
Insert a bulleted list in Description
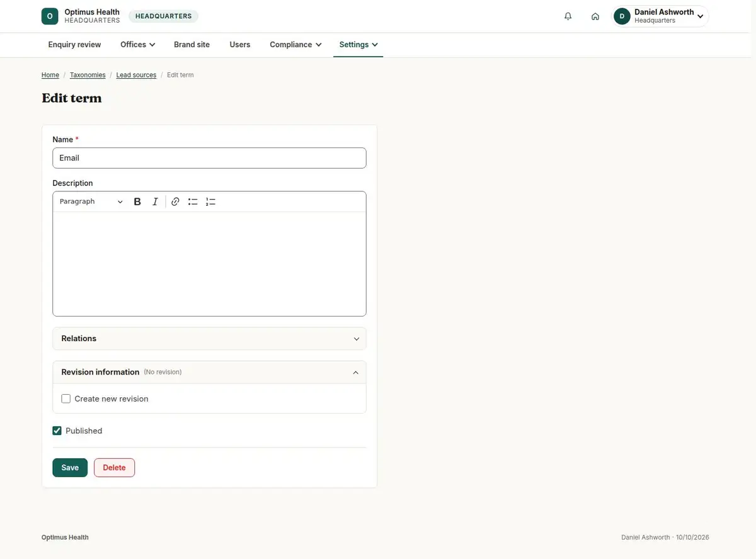point(193,201)
